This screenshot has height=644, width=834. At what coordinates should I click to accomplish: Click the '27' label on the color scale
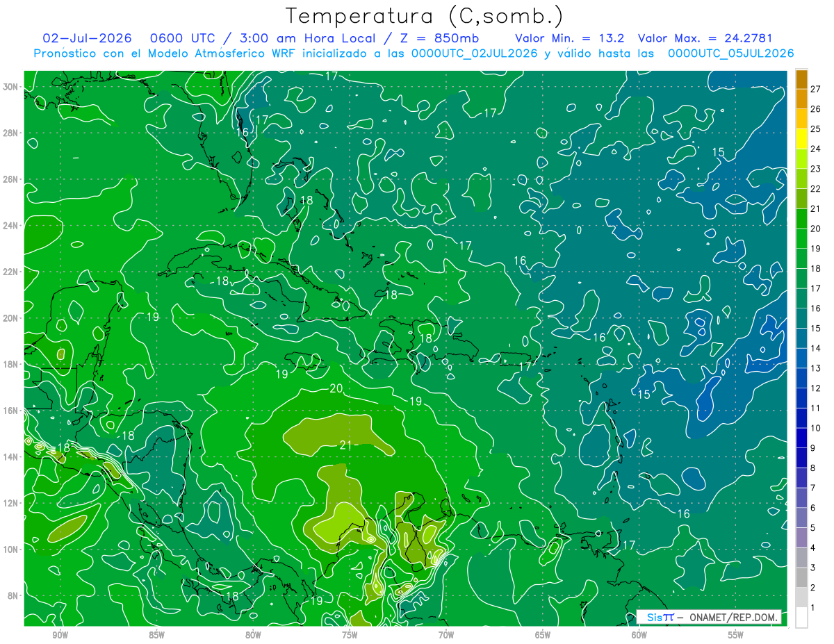(816, 89)
